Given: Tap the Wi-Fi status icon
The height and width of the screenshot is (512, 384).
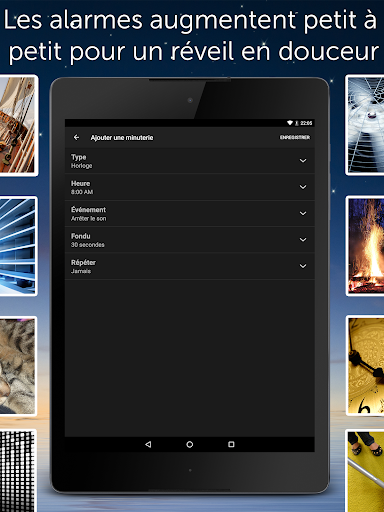Looking at the screenshot, I should (290, 123).
